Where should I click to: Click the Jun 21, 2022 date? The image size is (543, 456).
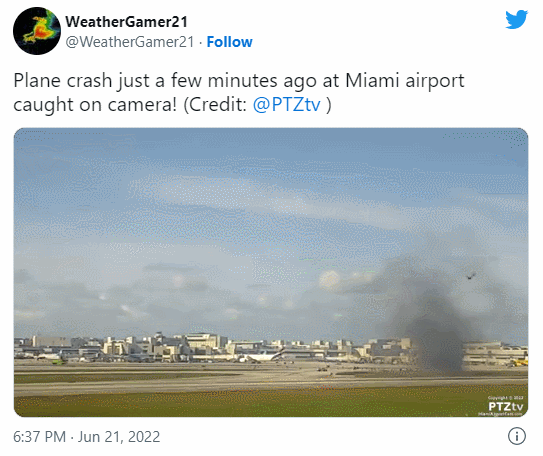(x=119, y=437)
